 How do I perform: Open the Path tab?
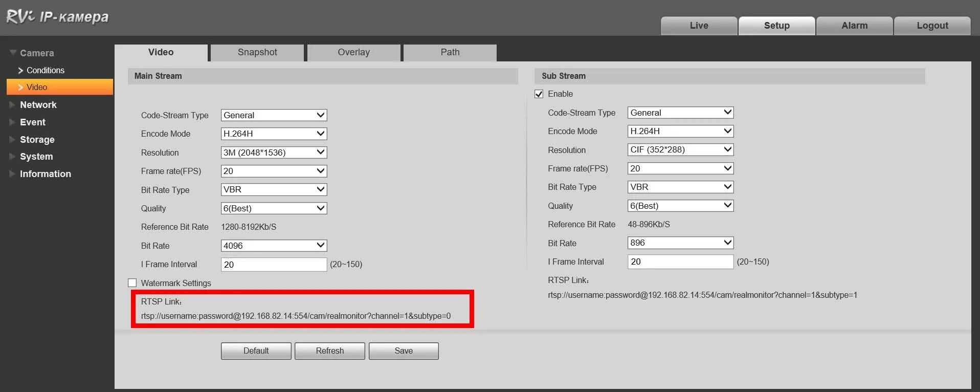click(x=450, y=52)
